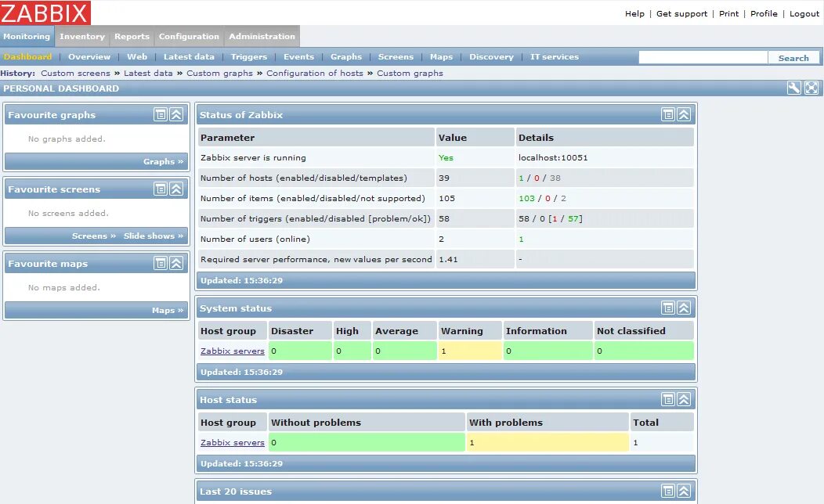This screenshot has height=504, width=824.
Task: Open the Discovery submenu item
Action: coord(491,56)
